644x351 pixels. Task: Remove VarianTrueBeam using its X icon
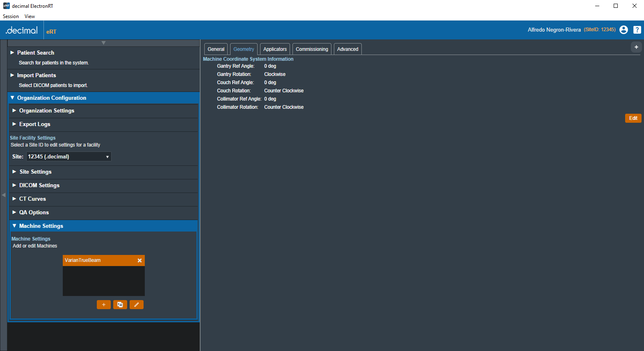139,261
